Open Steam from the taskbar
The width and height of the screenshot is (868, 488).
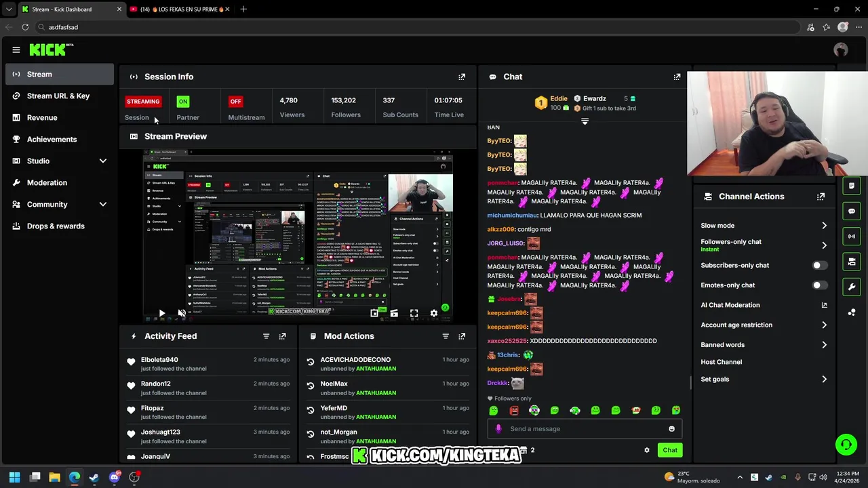point(94,477)
